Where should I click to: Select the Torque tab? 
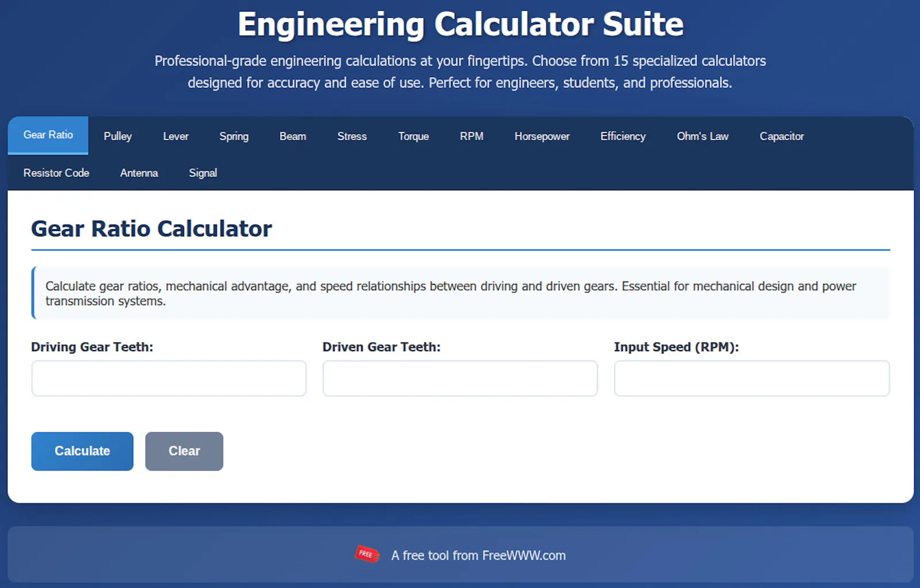tap(413, 136)
